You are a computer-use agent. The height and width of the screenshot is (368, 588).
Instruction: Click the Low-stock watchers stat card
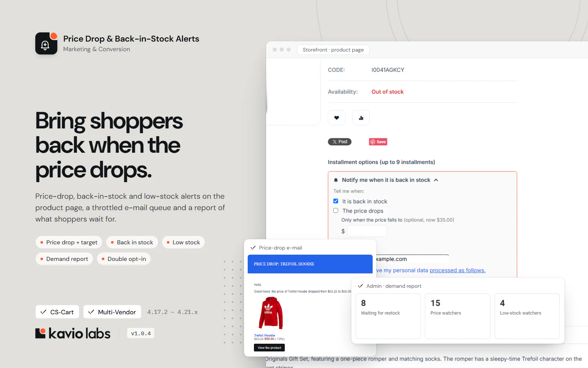click(527, 316)
